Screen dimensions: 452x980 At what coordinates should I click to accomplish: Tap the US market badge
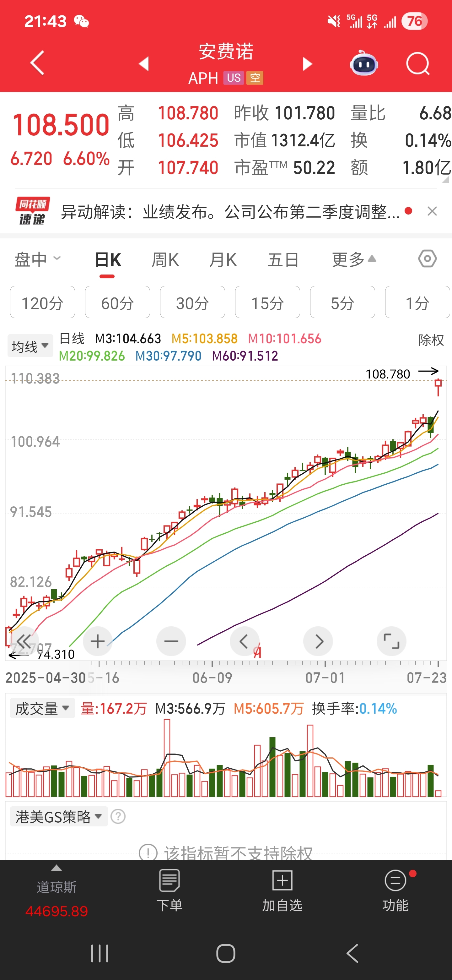point(234,78)
